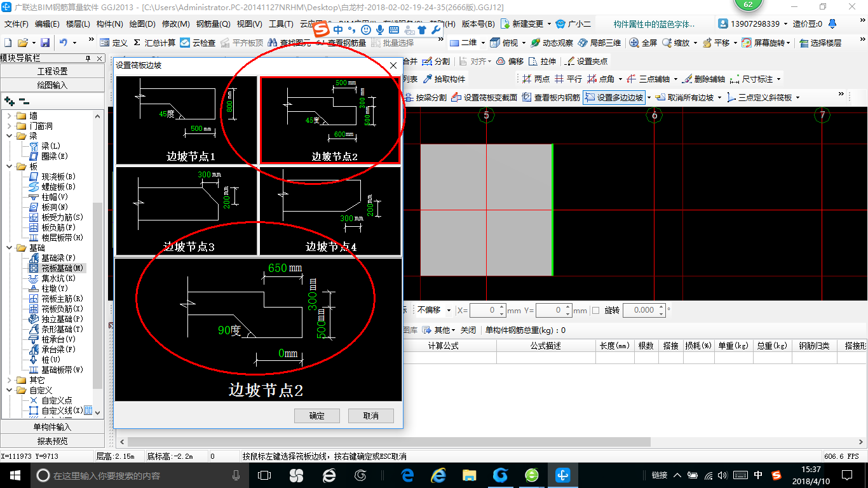Choose 两点 (Two Points) auxiliary axis tool
868x488 pixels.
click(x=536, y=79)
